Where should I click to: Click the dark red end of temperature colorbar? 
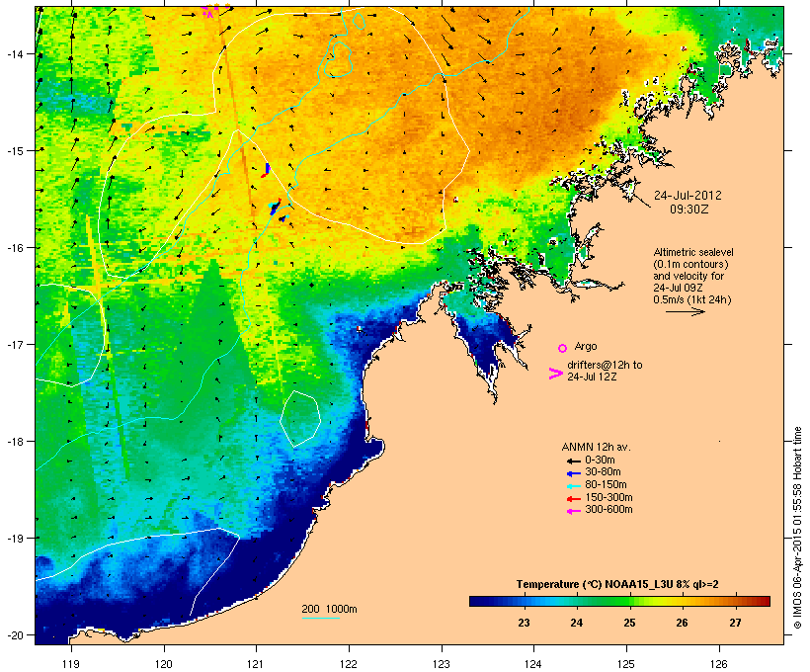764,601
